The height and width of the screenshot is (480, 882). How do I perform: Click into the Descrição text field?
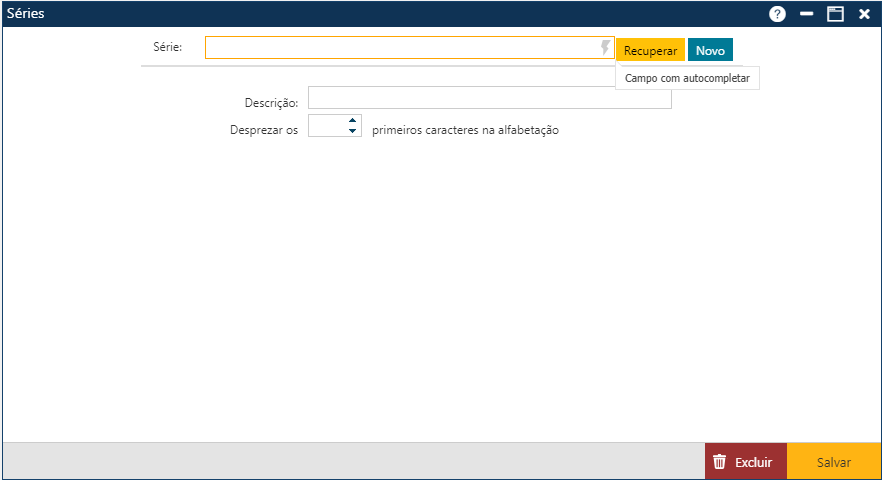tap(489, 98)
